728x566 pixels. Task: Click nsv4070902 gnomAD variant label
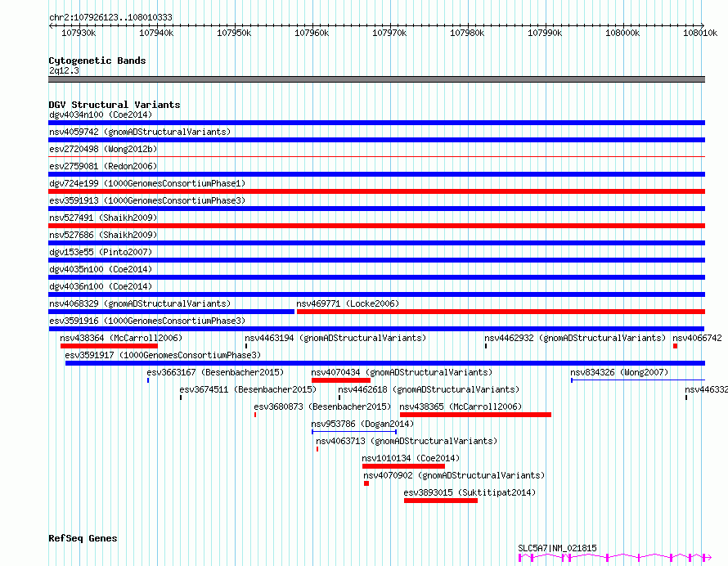click(454, 475)
